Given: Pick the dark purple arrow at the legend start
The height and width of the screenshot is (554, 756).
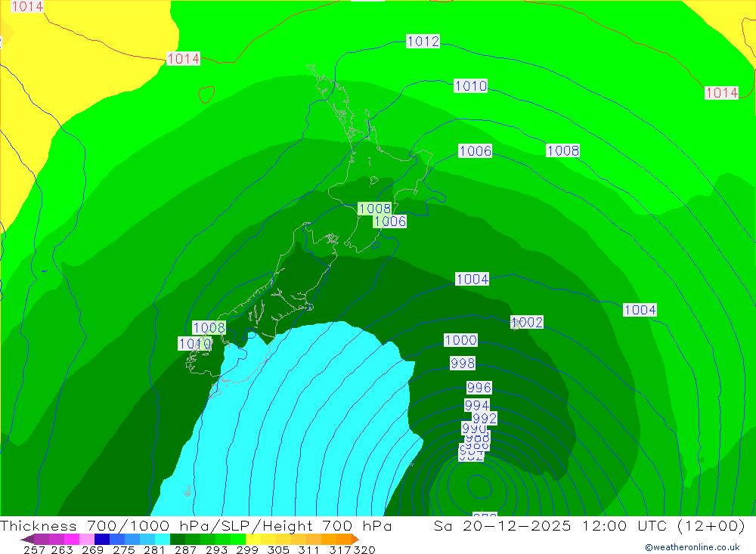Looking at the screenshot, I should click(x=27, y=539).
